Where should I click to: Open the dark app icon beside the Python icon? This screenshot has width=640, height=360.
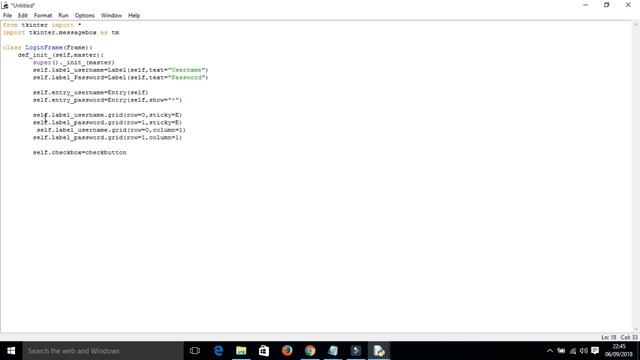click(x=356, y=351)
